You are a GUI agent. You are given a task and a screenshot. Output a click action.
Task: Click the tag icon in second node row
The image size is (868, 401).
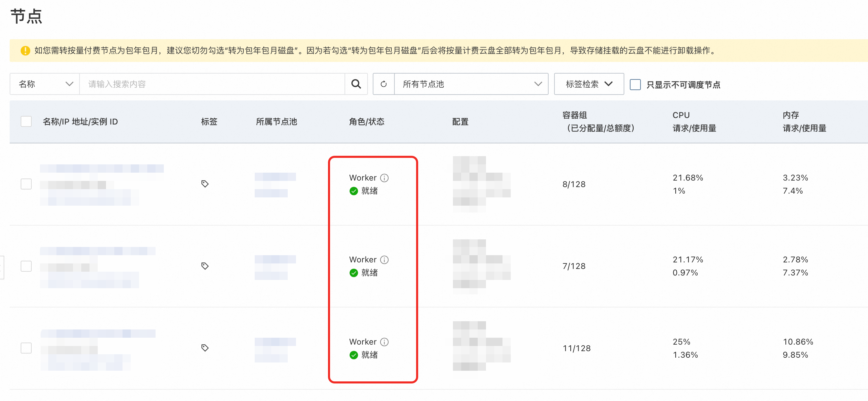click(x=205, y=266)
